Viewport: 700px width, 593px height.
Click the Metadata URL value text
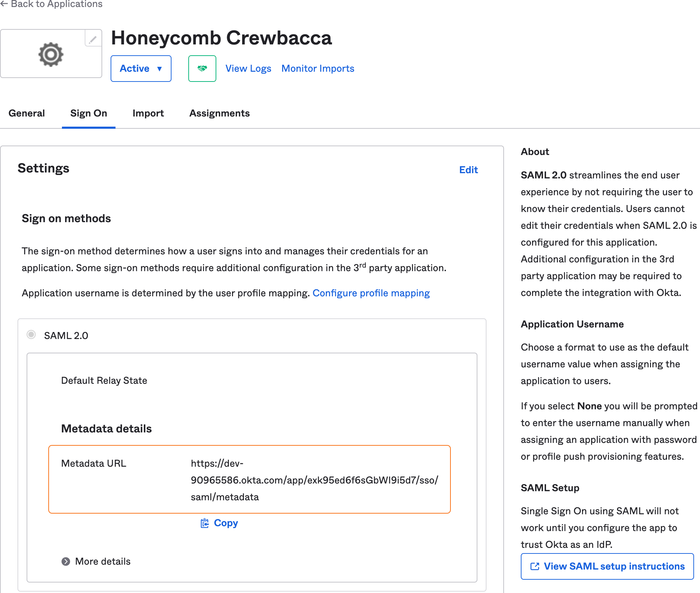pos(314,480)
